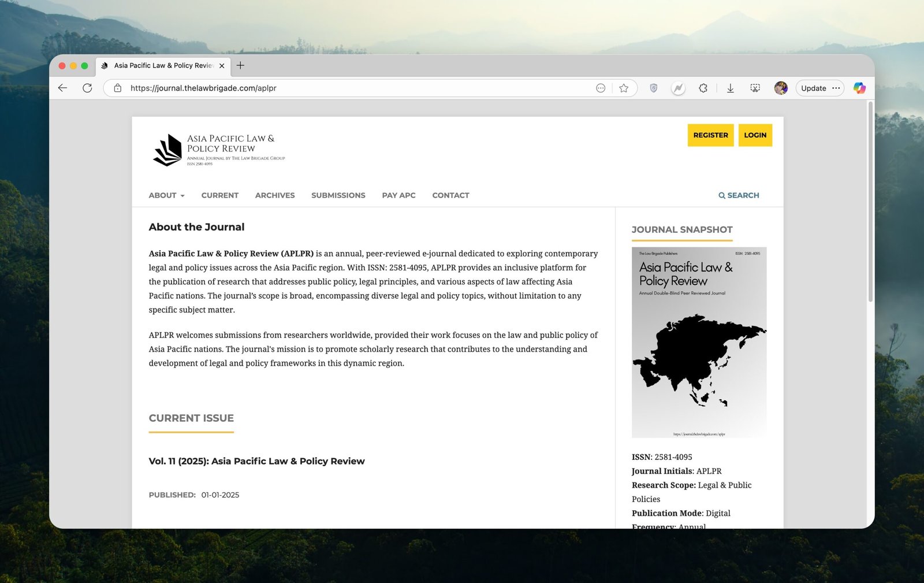Viewport: 924px width, 583px height.
Task: Open the user profile avatar
Action: click(781, 88)
